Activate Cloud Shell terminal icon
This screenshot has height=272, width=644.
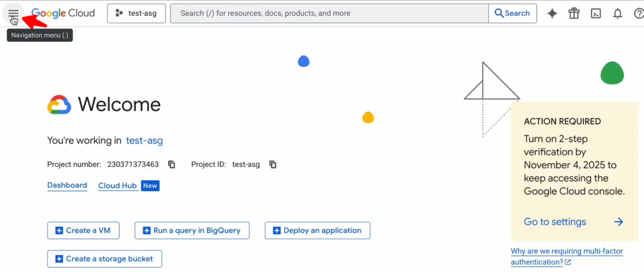pyautogui.click(x=596, y=13)
